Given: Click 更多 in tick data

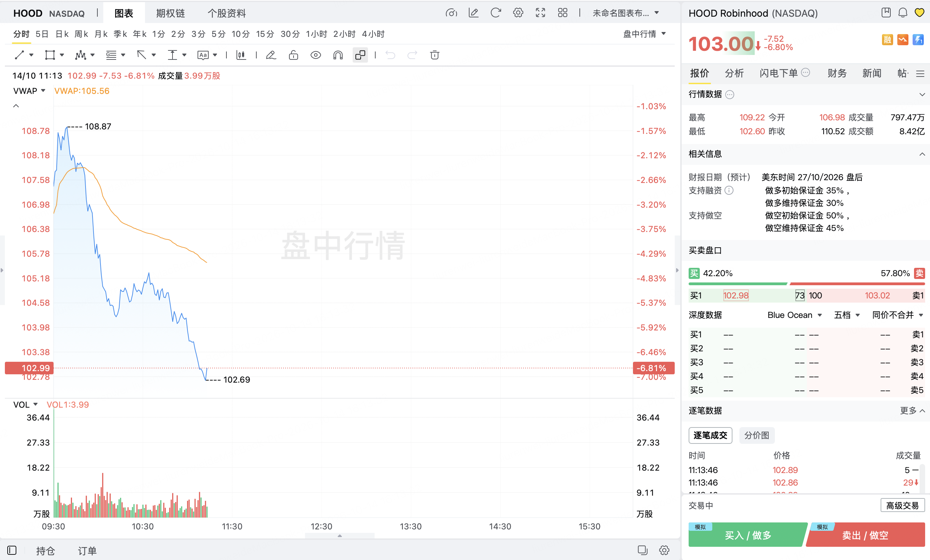Looking at the screenshot, I should (x=912, y=410).
